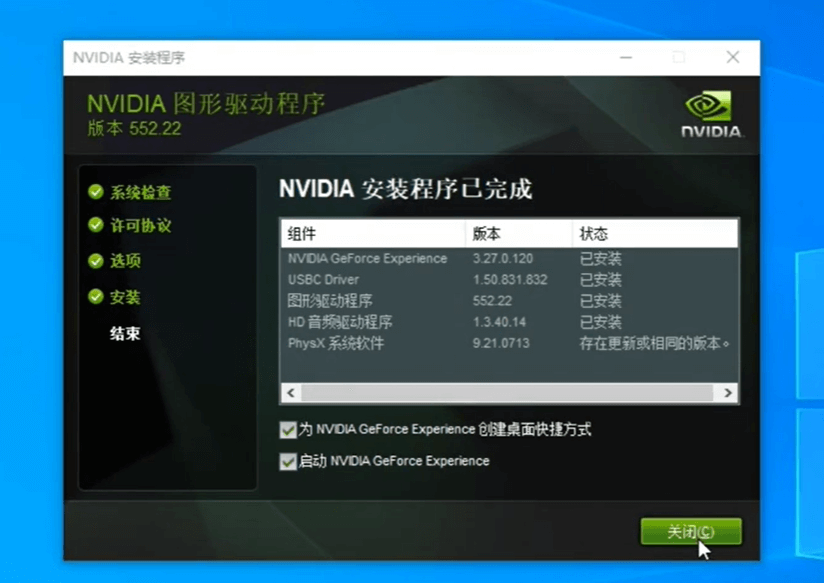
Task: Disable 启动 NVIDIA GeForce Experience
Action: pos(289,461)
